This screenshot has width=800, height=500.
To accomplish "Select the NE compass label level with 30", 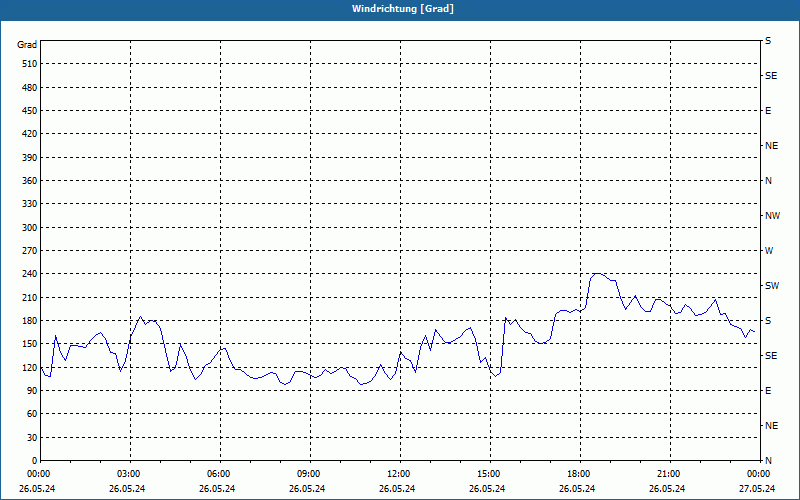I will 771,426.
